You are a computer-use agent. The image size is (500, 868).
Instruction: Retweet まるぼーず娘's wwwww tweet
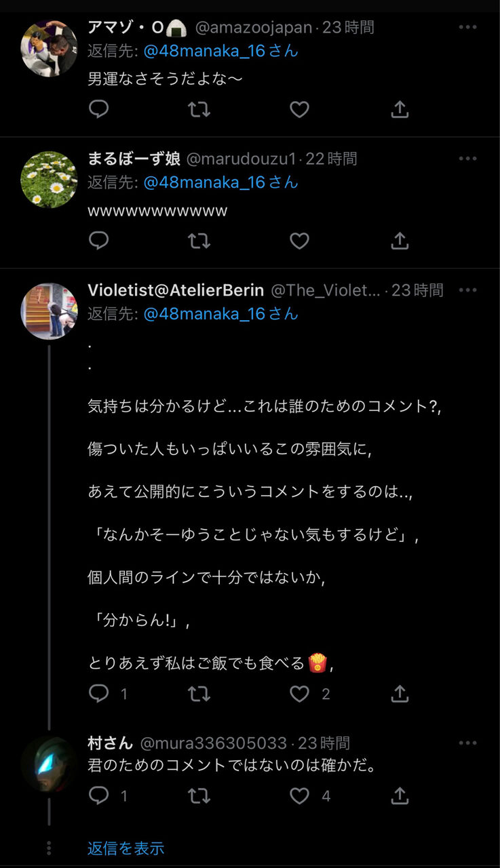tap(199, 241)
